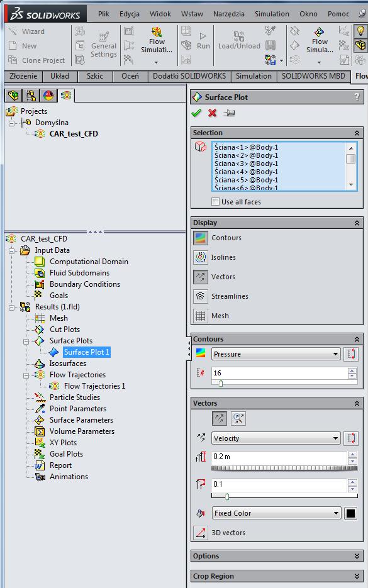Screen dimensions: 368x588
Task: Select Cut Plots tree item
Action: 65,330
